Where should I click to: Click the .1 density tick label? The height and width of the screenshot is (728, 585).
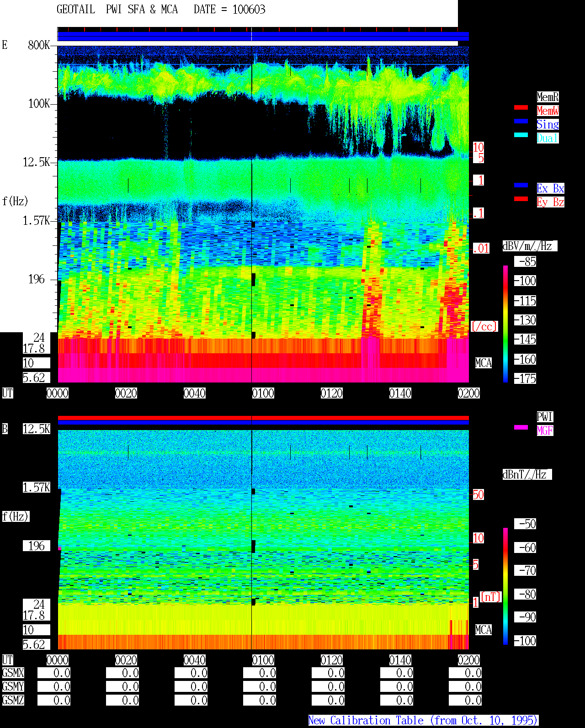(x=479, y=213)
